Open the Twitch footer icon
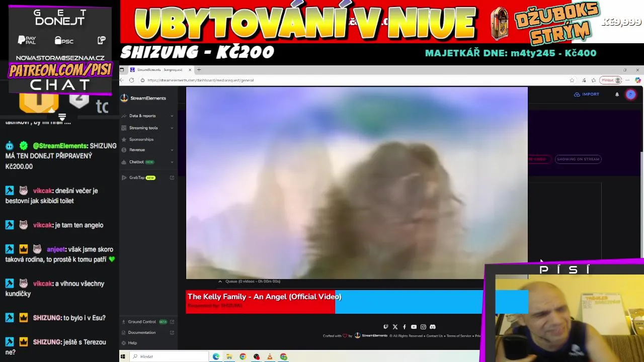The image size is (644, 362). [x=386, y=327]
